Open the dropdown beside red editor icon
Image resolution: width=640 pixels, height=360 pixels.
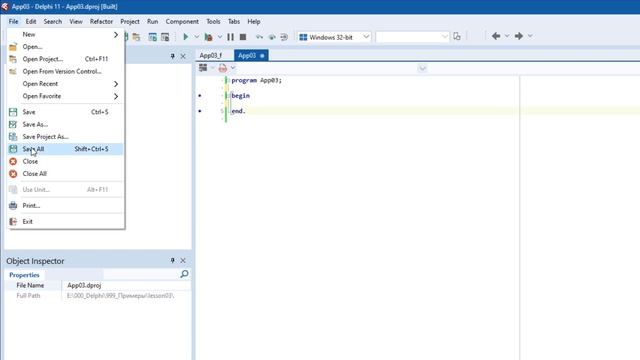[233, 68]
